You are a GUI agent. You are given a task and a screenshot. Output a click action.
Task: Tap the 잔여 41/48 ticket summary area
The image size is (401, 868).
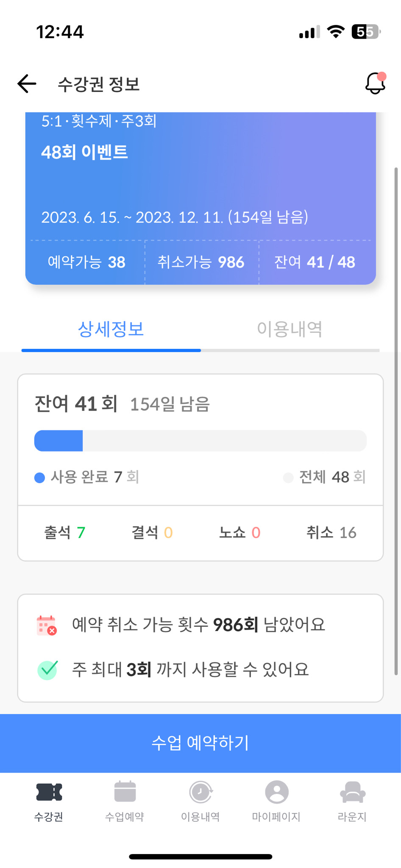click(317, 262)
